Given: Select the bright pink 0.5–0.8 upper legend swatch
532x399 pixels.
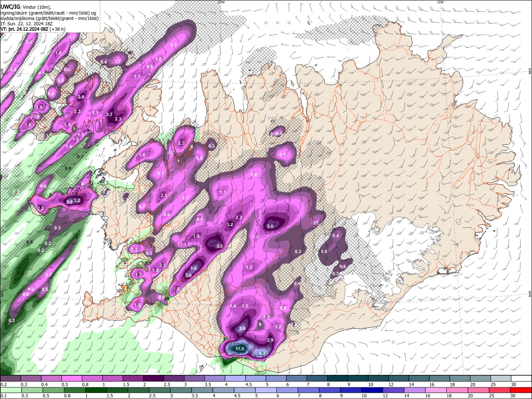Looking at the screenshot, I should pyautogui.click(x=71, y=379).
